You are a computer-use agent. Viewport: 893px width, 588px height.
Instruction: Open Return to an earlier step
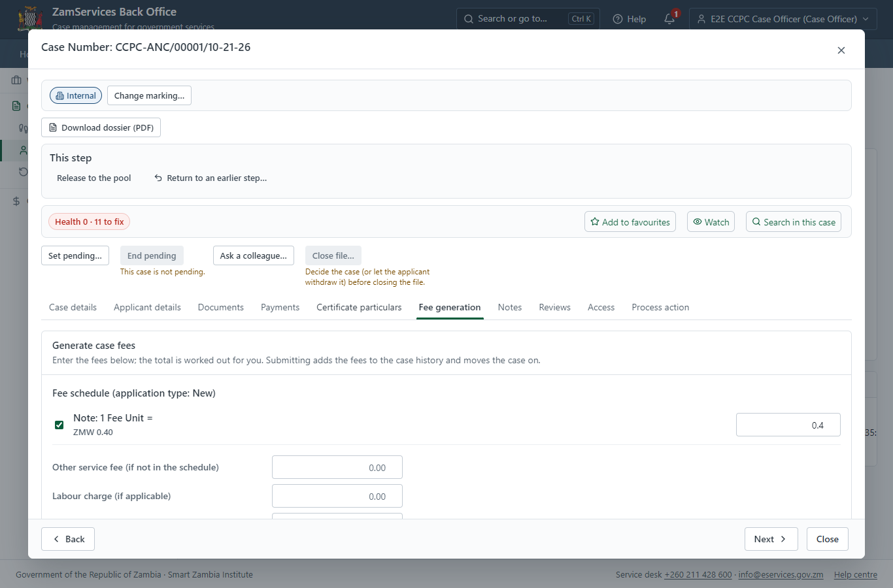pyautogui.click(x=211, y=178)
